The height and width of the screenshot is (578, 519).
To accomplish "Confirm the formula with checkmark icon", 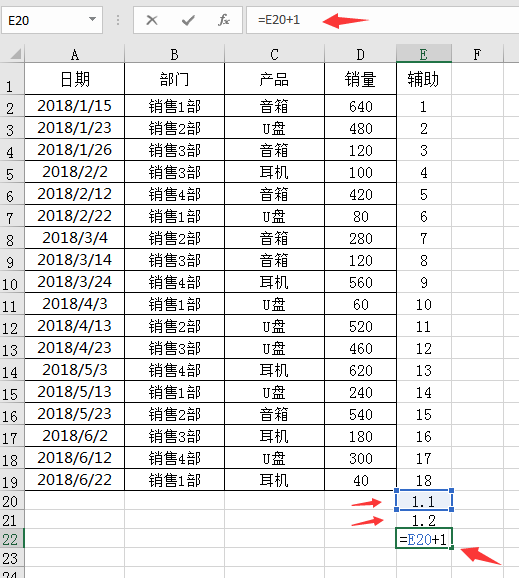I will pos(188,20).
